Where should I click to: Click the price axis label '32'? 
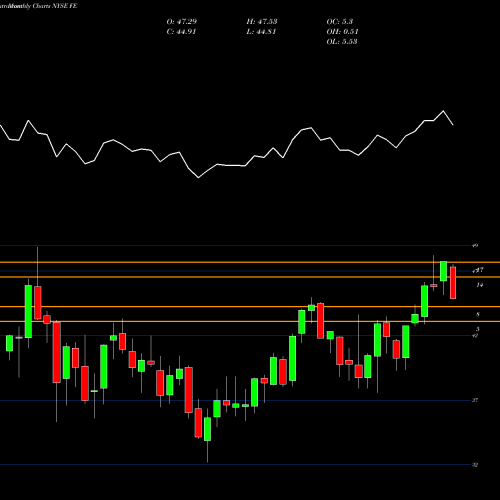[x=475, y=465]
